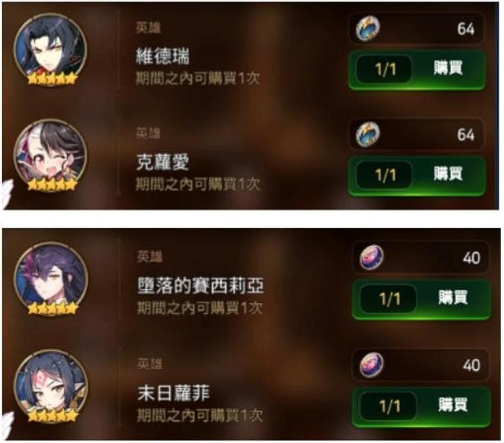Buy 維德瑞 with the 購買 button
Viewport: 504px width, 443px height.
click(x=417, y=70)
